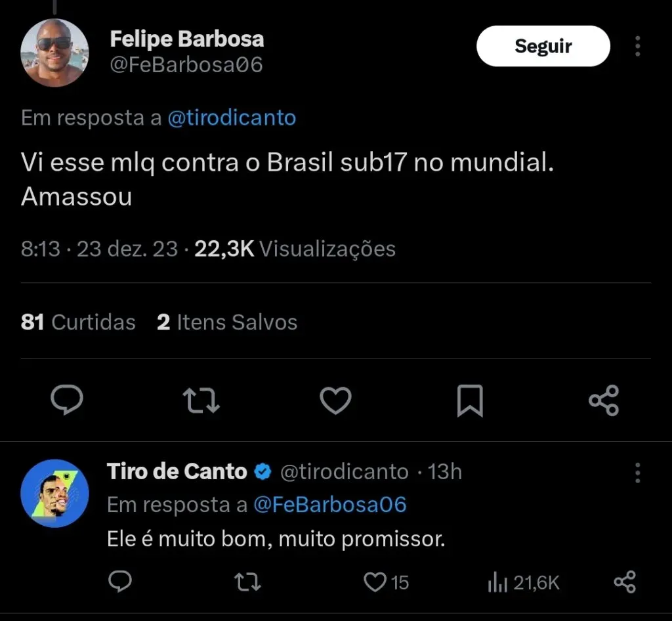
Task: Share the main tweet
Action: (x=604, y=400)
